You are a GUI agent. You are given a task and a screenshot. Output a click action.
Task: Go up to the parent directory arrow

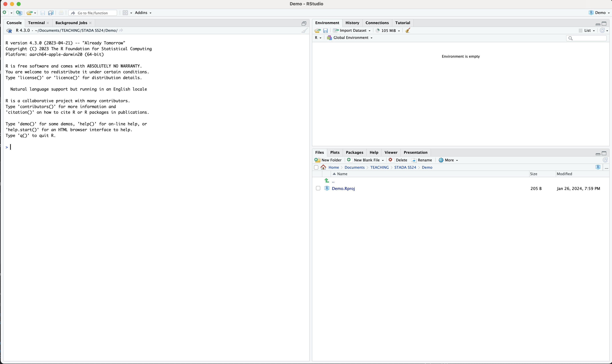(327, 181)
